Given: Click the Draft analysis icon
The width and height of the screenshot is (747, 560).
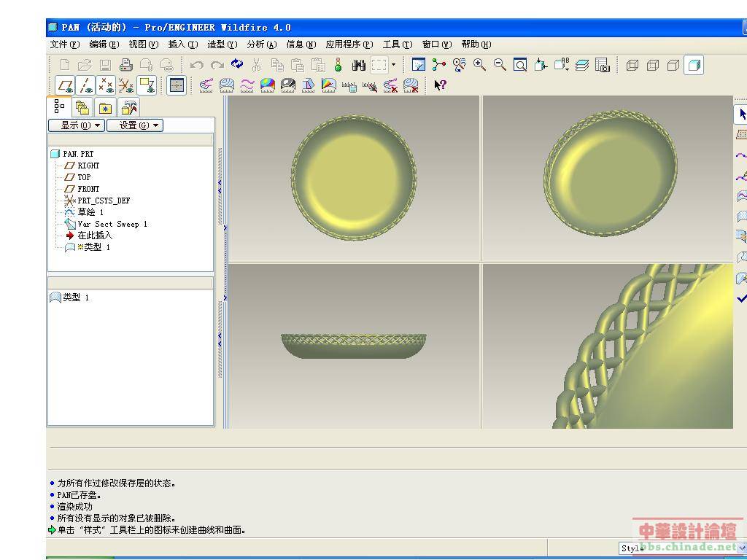Looking at the screenshot, I should pos(309,85).
